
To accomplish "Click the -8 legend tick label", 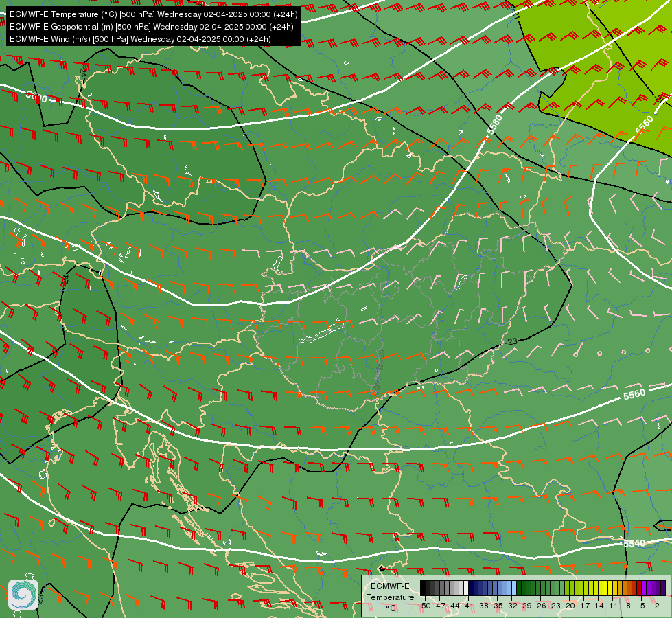I will pos(627,606).
